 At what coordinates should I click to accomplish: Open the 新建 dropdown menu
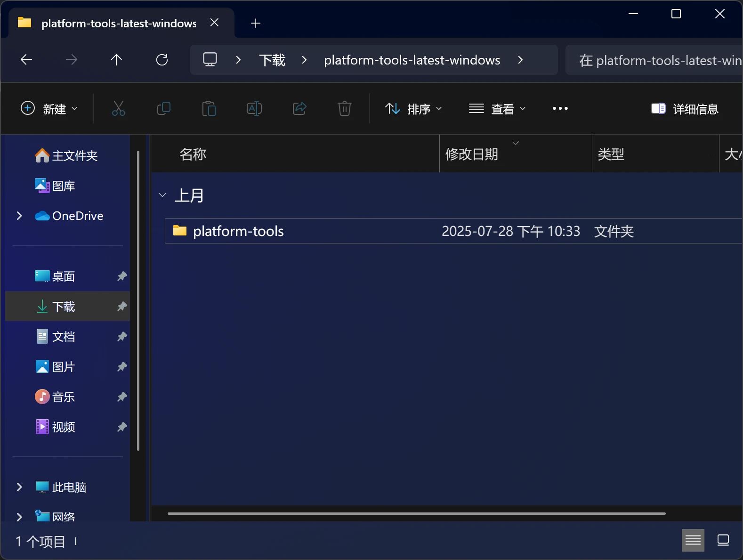point(49,109)
